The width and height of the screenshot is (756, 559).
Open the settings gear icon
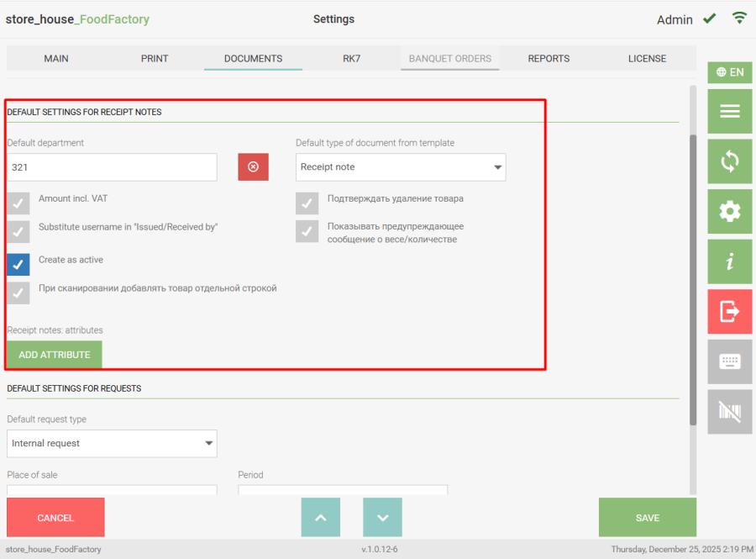click(729, 212)
